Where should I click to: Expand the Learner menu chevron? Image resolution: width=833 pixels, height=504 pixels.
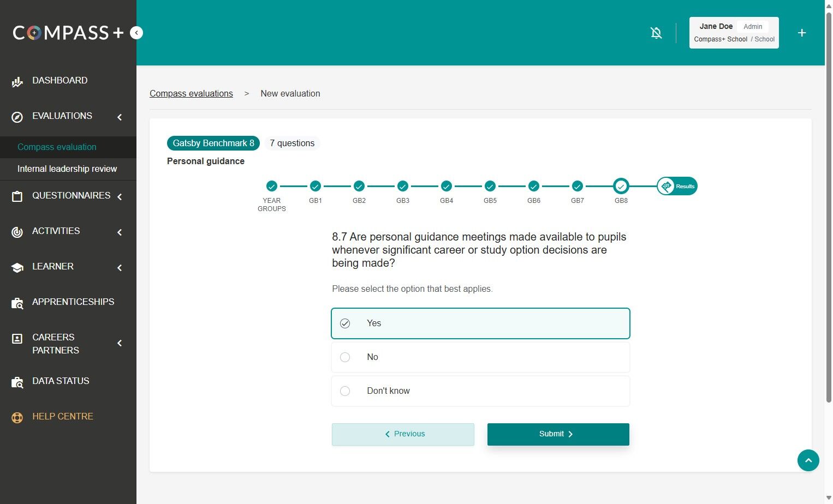120,267
